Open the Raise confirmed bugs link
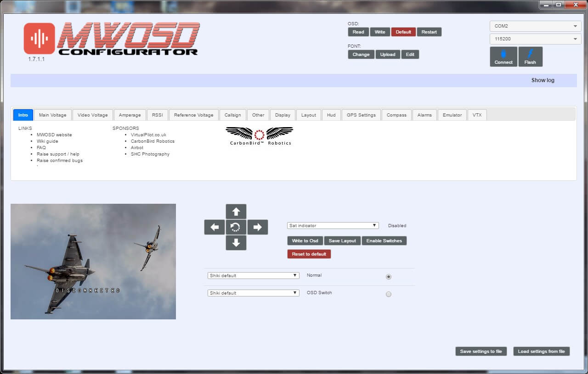The image size is (588, 374). (x=60, y=161)
